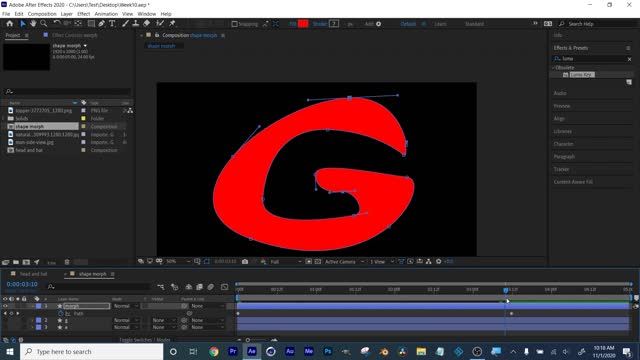Select the Luma Key effect preset
The width and height of the screenshot is (640, 360).
(582, 75)
